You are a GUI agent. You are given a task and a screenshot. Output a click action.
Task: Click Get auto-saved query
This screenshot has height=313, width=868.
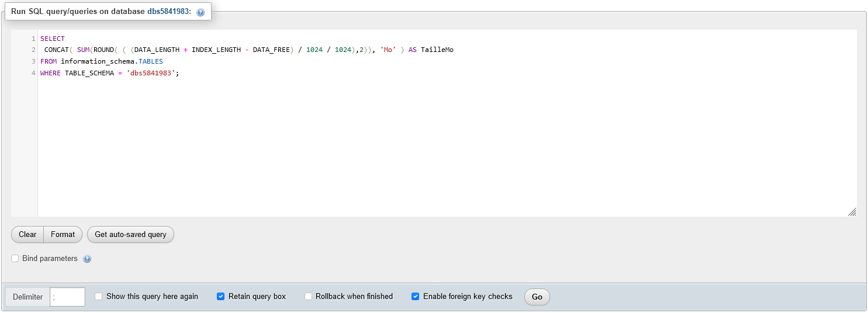130,234
